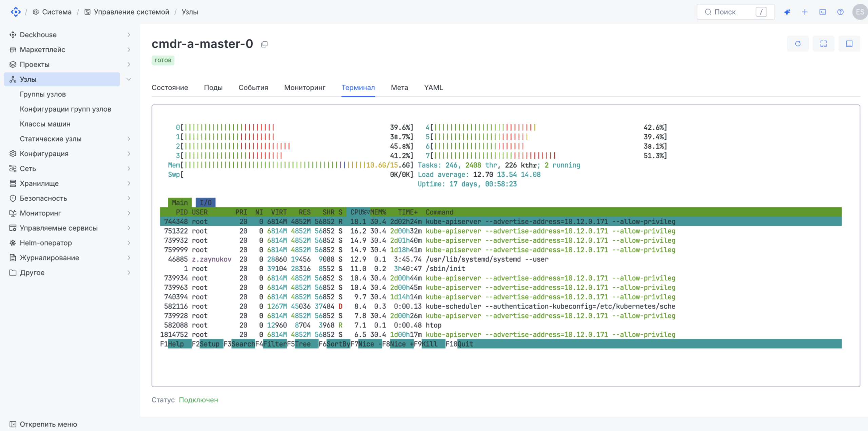Click the Маркетплейс storefront icon
The height and width of the screenshot is (431, 868).
(x=13, y=50)
